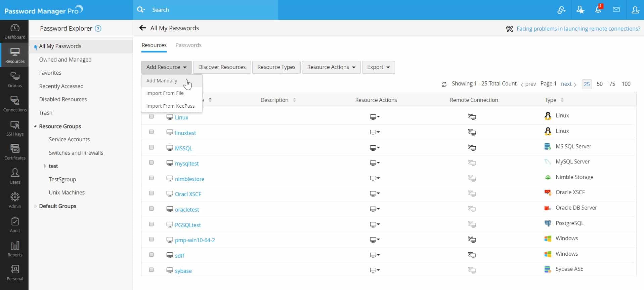Open remote connection for pmp-win10-64-2 row
The width and height of the screenshot is (644, 290).
pos(472,240)
